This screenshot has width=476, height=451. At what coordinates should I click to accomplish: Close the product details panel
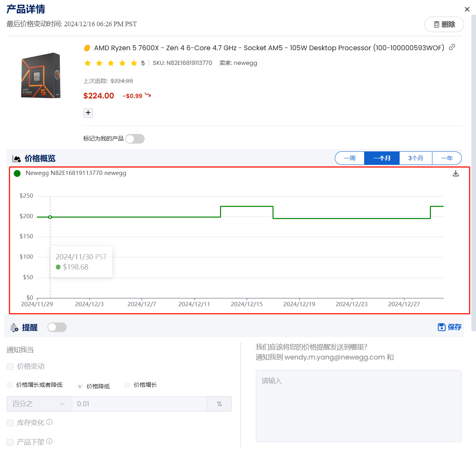(x=467, y=9)
